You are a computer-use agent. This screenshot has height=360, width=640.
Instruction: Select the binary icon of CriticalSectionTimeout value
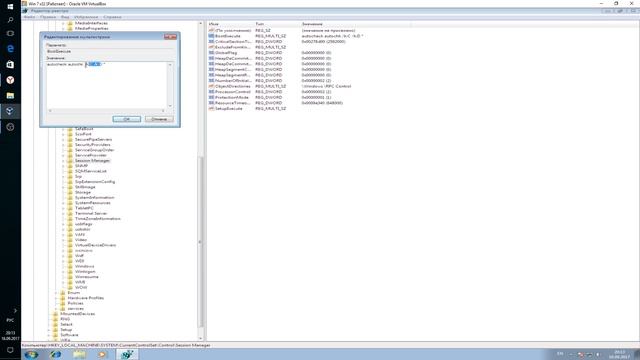[x=211, y=41]
